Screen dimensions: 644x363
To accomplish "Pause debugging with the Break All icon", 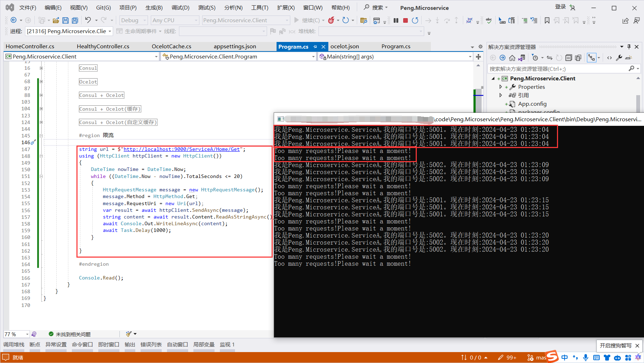I will pyautogui.click(x=396, y=20).
